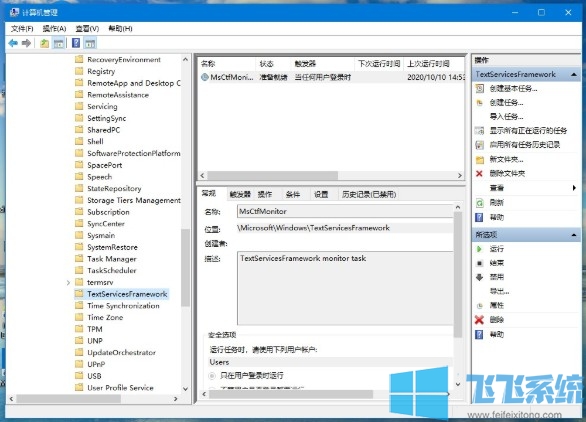The width and height of the screenshot is (586, 422).
Task: Select the MsCtfMoni... task row
Action: (x=331, y=77)
